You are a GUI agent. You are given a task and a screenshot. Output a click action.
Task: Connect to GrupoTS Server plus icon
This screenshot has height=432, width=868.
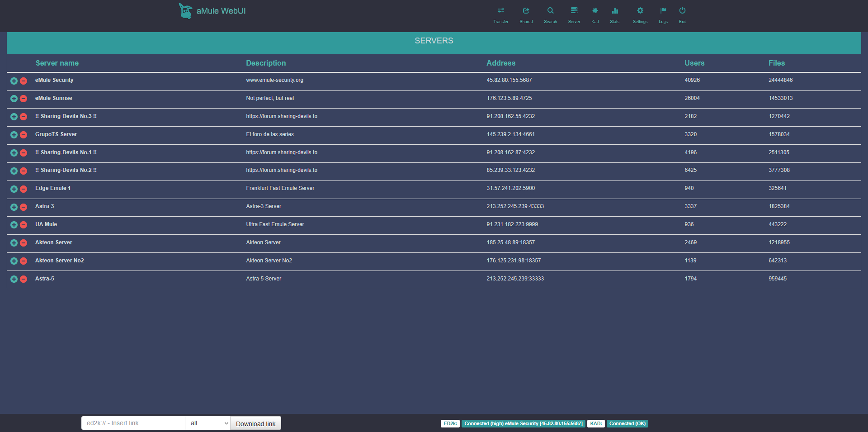coord(14,135)
